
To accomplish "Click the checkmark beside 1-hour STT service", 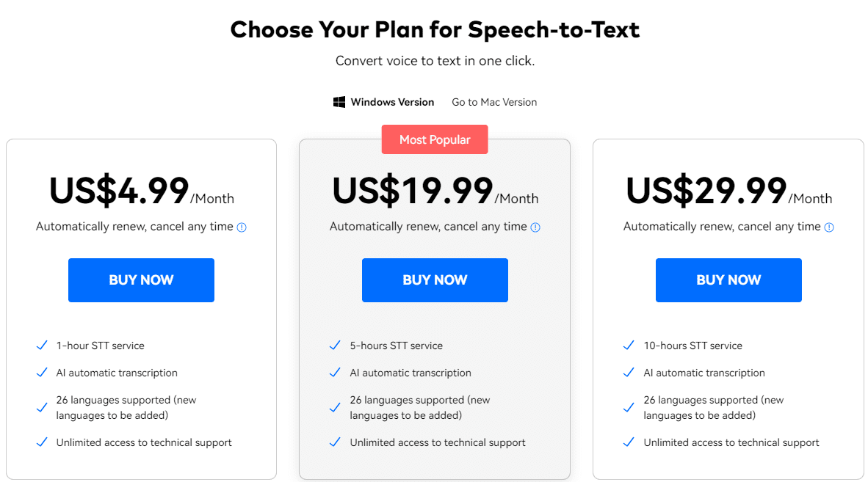I will [x=42, y=346].
